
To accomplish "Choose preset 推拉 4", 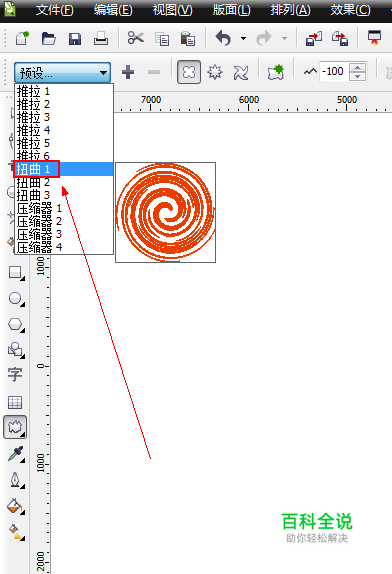I will (x=64, y=130).
